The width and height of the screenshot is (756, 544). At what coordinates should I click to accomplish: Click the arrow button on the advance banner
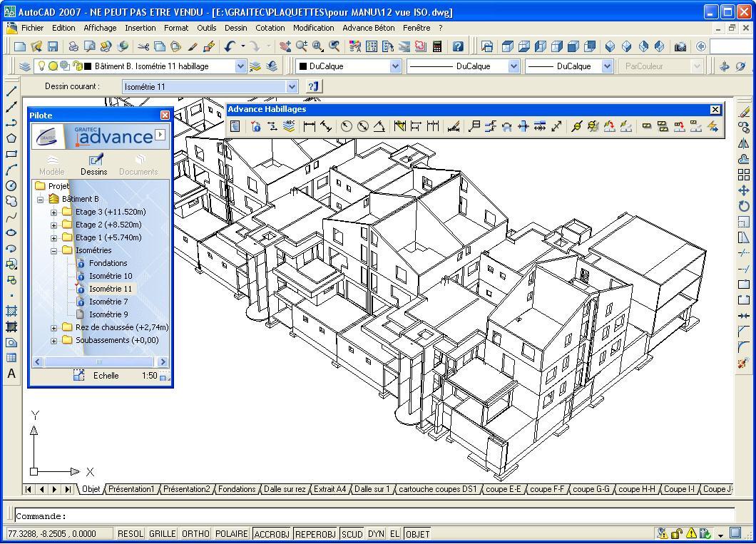(160, 135)
